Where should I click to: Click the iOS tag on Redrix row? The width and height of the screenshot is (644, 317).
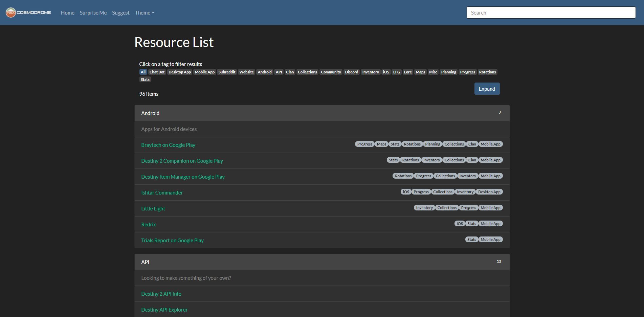tap(460, 224)
